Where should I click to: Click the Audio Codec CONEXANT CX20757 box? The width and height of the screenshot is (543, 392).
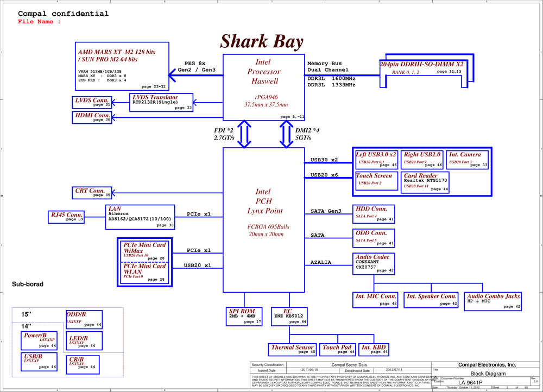tap(374, 264)
